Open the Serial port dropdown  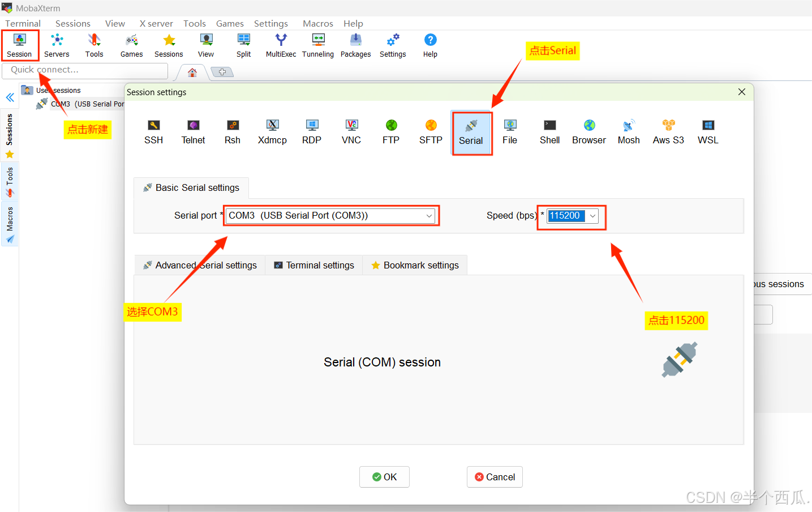[330, 216]
